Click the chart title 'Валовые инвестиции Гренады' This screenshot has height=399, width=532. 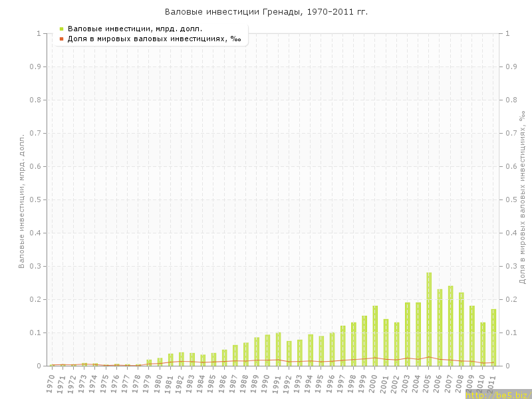pos(266,12)
